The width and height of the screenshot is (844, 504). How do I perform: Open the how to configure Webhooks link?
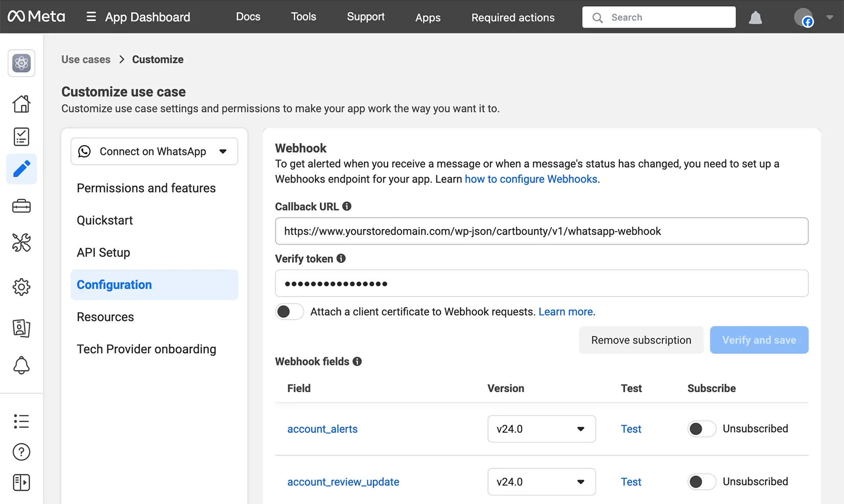point(531,179)
